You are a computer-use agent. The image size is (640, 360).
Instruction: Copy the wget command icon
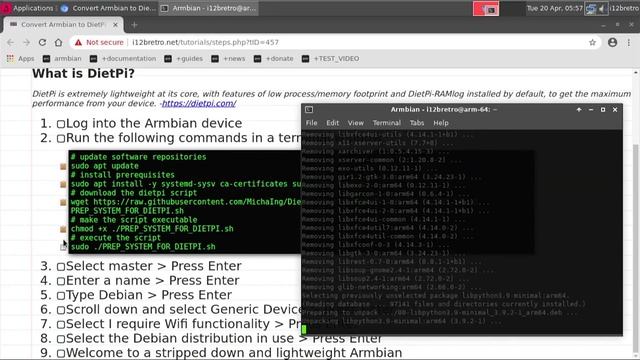click(x=63, y=202)
